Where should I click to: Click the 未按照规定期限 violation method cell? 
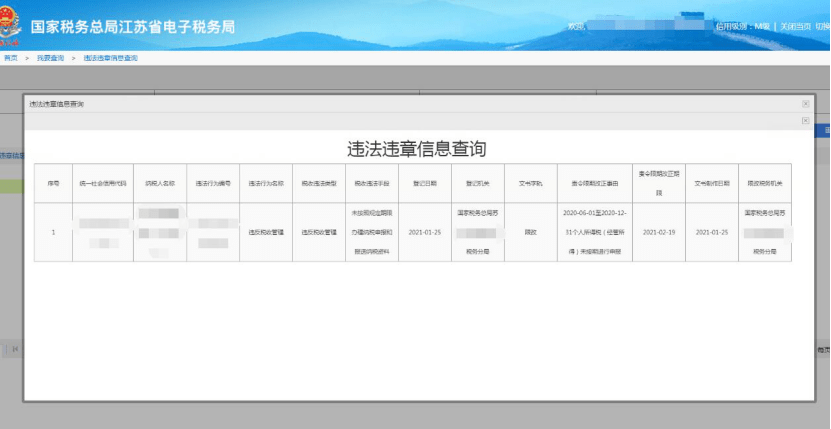[x=372, y=232]
